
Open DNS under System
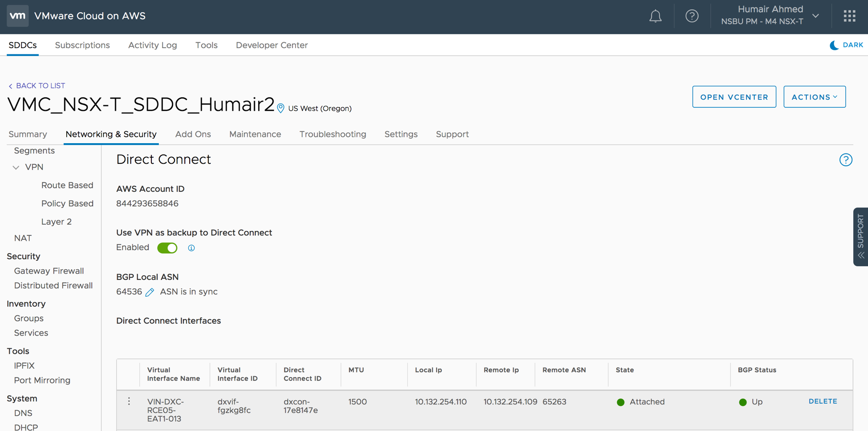click(x=23, y=413)
